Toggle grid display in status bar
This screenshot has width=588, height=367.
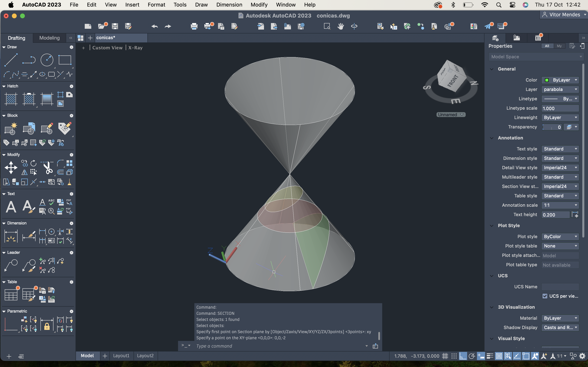(445, 356)
